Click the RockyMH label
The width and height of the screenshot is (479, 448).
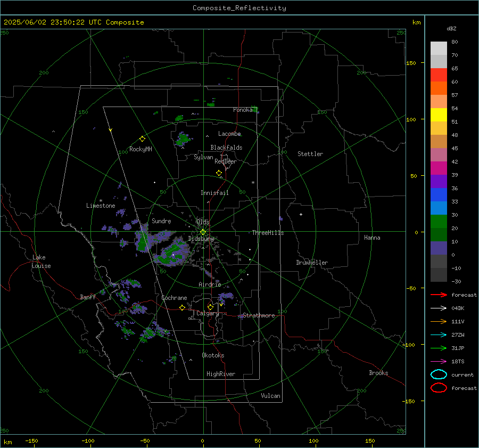[x=141, y=149]
